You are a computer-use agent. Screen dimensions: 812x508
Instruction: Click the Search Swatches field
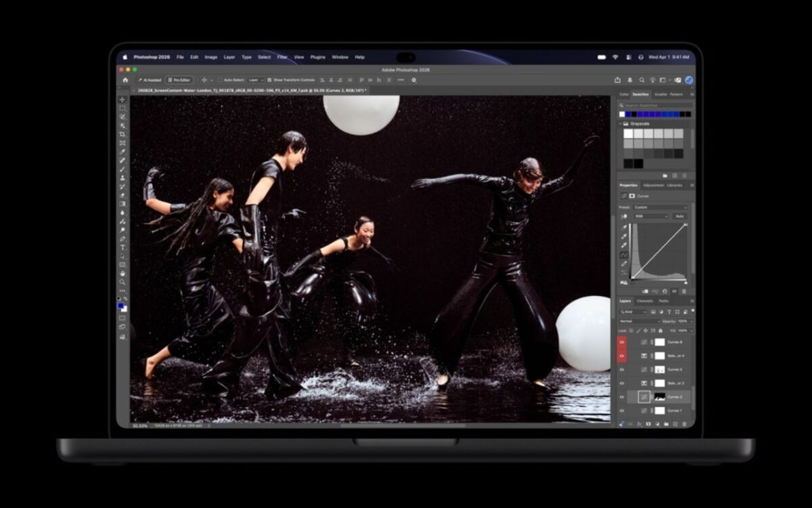[x=655, y=106]
